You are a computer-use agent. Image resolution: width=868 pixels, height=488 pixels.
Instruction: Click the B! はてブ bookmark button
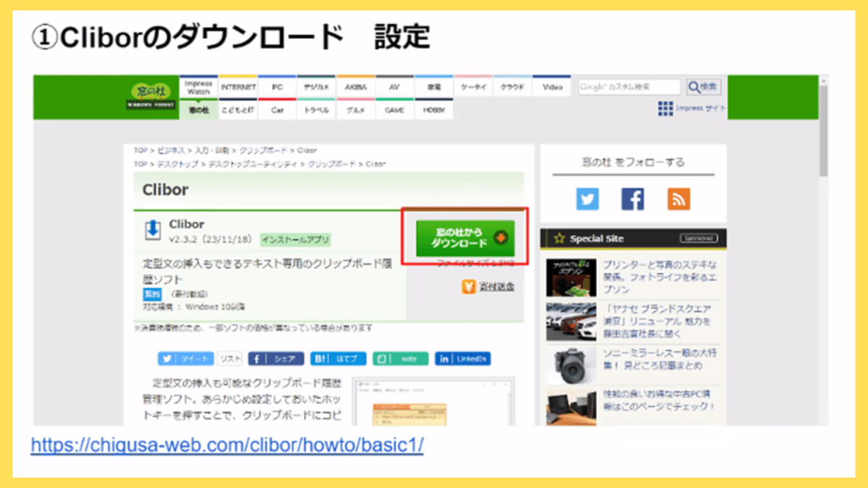point(338,359)
